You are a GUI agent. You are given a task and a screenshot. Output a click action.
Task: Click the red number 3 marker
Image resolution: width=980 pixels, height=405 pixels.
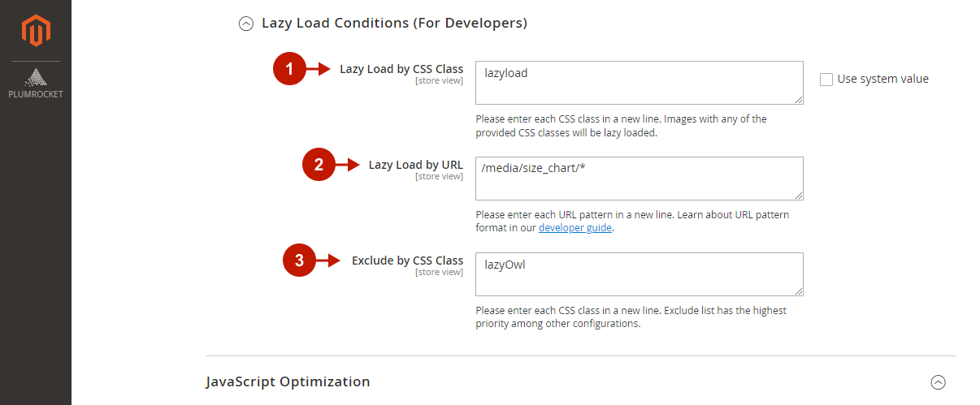tap(298, 261)
